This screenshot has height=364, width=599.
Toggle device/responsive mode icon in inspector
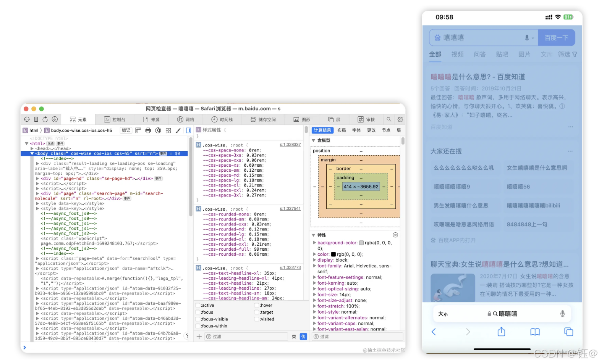click(x=36, y=119)
